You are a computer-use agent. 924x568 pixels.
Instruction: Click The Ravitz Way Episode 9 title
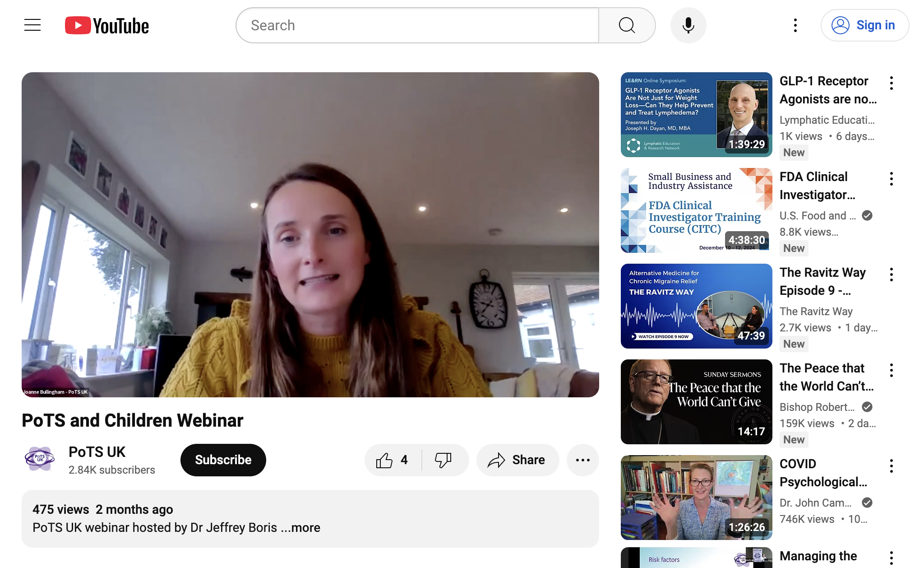[x=822, y=282]
